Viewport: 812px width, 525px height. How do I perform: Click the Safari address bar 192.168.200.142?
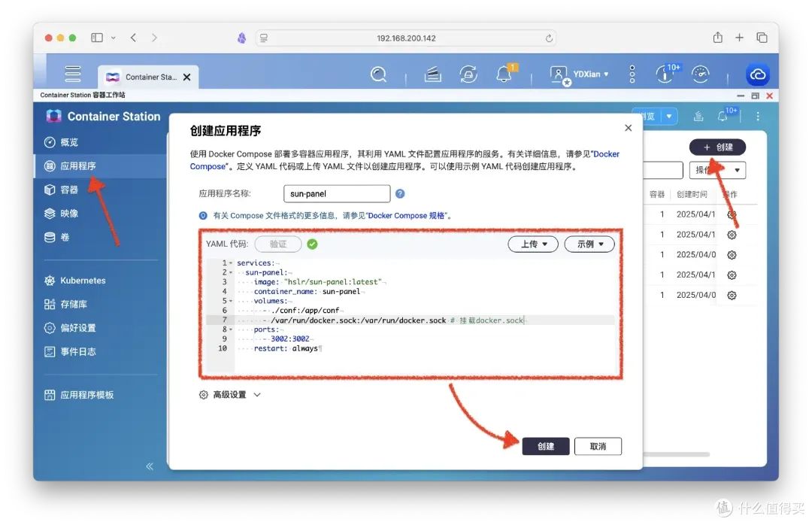click(406, 38)
